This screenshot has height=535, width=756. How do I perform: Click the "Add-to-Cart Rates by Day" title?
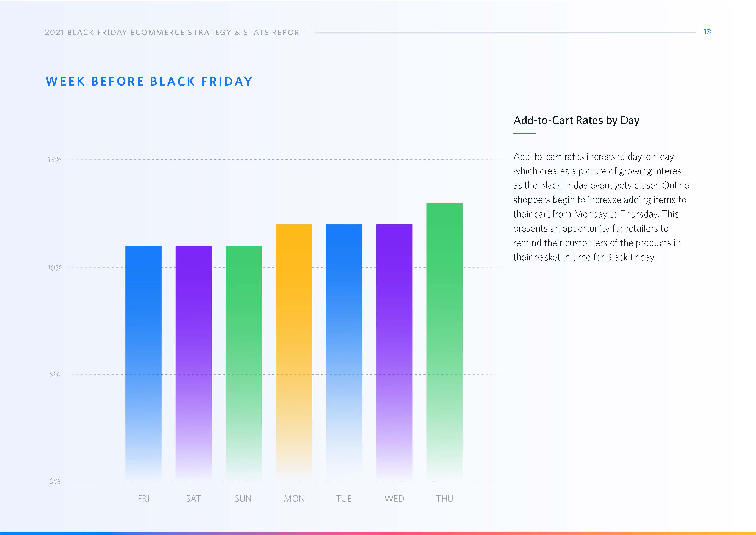coord(576,121)
